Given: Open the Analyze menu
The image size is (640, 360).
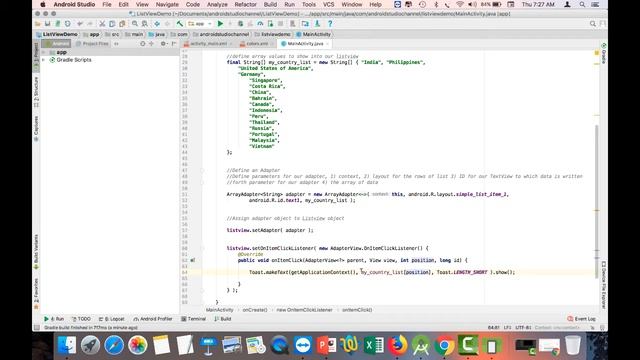Looking at the screenshot, I should pyautogui.click(x=217, y=4).
